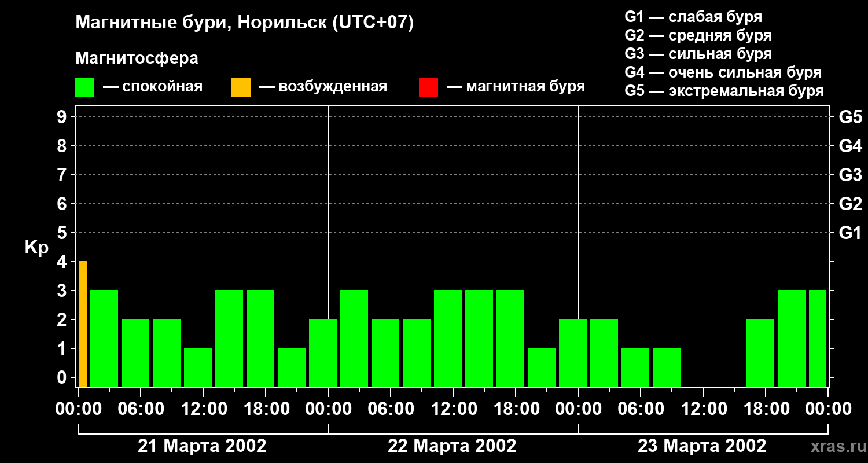Click the chart title 'Магнитные бури, Норильск (UTC+07)'

tap(245, 23)
